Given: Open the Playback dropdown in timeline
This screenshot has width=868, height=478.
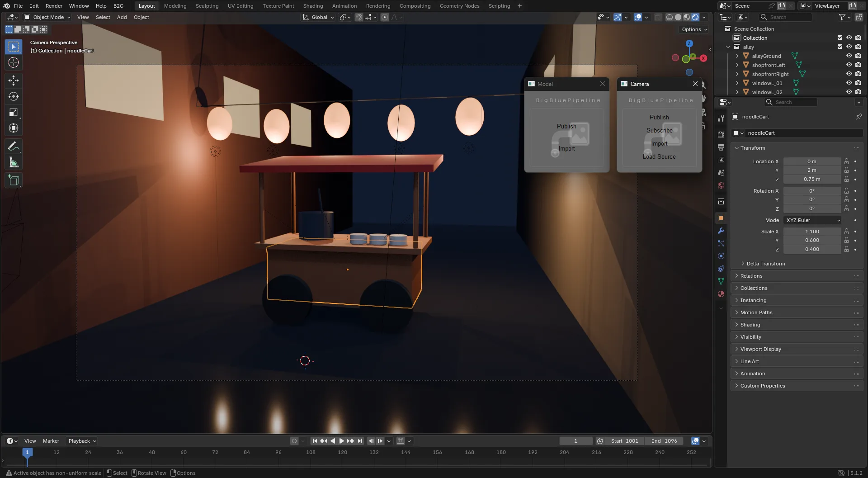Looking at the screenshot, I should (82, 441).
